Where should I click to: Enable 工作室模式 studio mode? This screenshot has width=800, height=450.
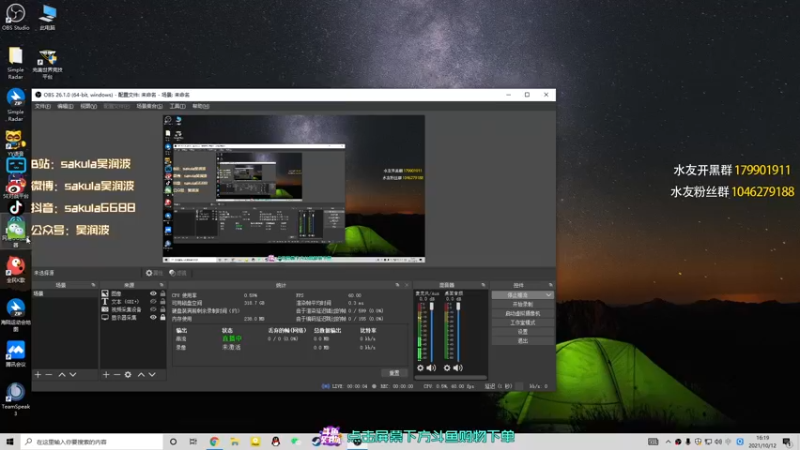(x=522, y=322)
